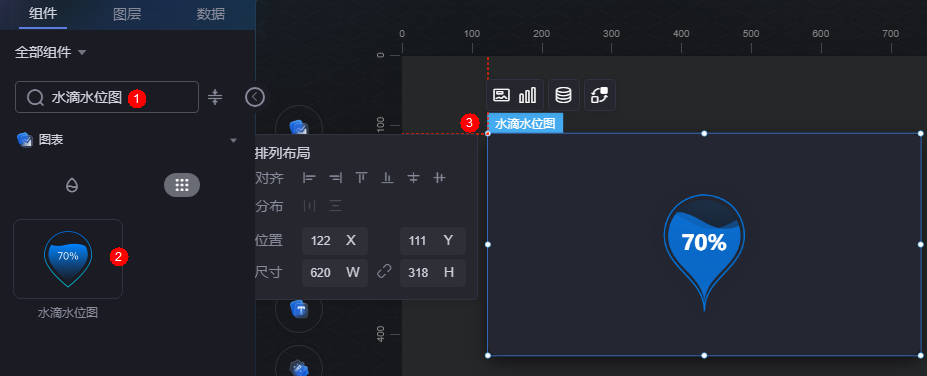Open the 全部组件 dropdown
The width and height of the screenshot is (927, 376).
51,53
